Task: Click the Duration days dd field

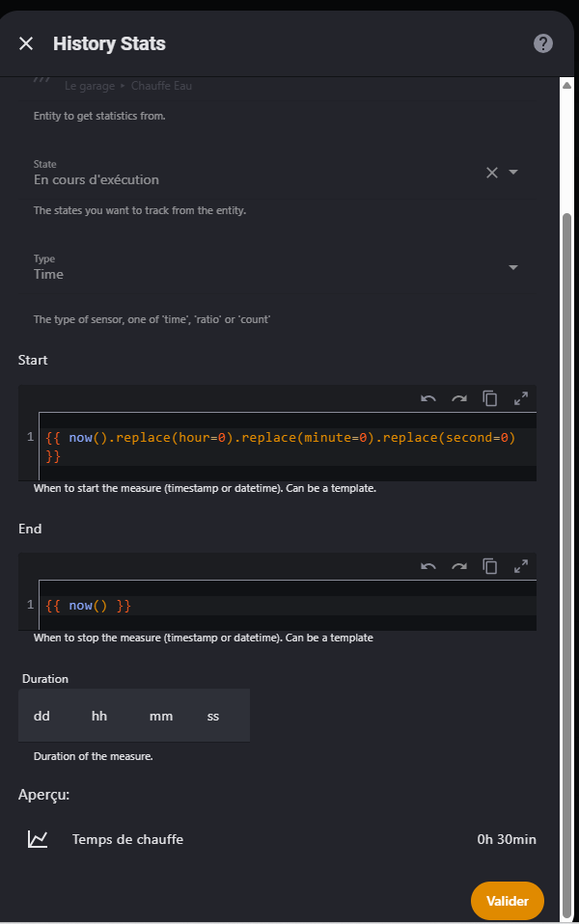Action: pyautogui.click(x=42, y=716)
